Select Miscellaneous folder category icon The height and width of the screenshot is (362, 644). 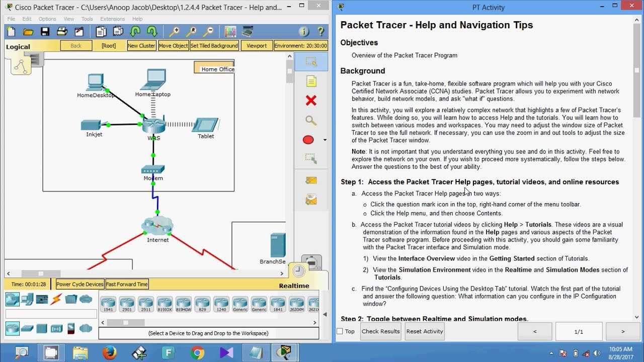(x=71, y=299)
